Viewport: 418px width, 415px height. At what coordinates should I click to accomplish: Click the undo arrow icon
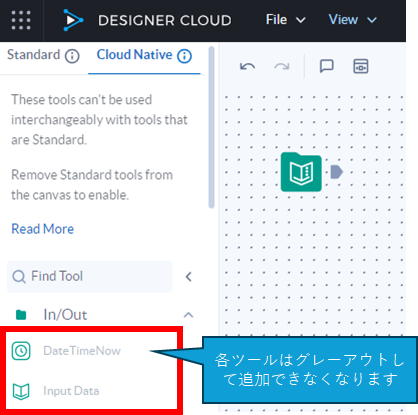[247, 66]
